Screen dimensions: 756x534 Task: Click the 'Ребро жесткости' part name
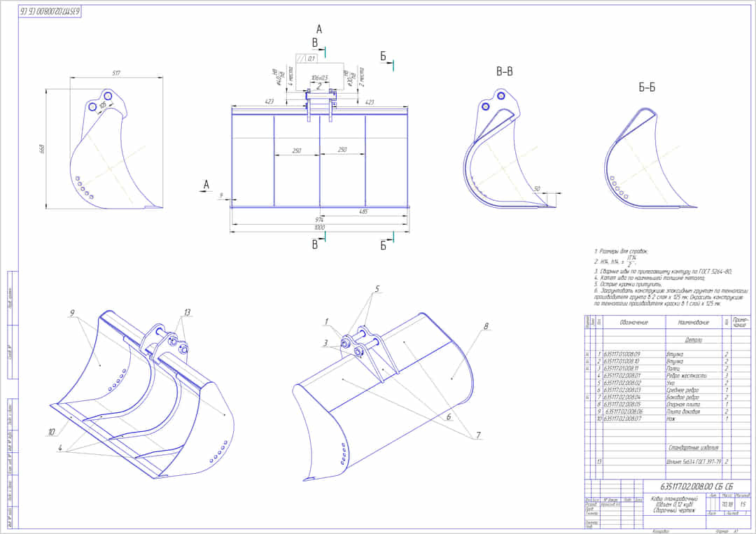pyautogui.click(x=687, y=376)
